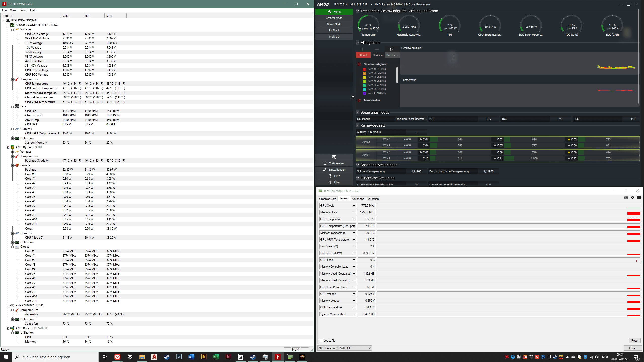The image size is (644, 362).
Task: Open Einstellungen in Ryzen Master
Action: tap(334, 170)
